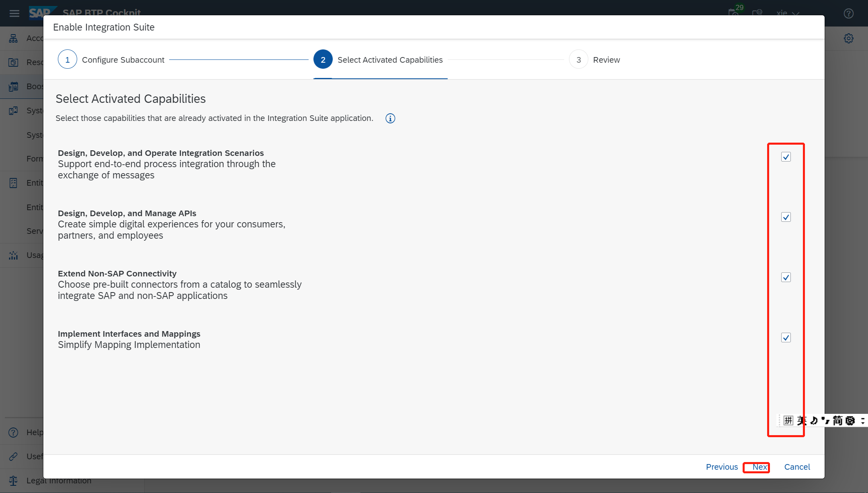Open System Landscape sidebar icon
Screen dimensions: 868x493
coord(14,110)
